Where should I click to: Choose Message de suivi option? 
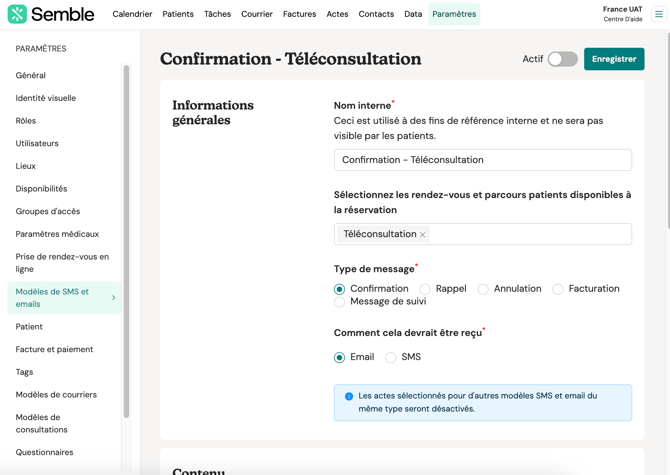click(x=340, y=302)
